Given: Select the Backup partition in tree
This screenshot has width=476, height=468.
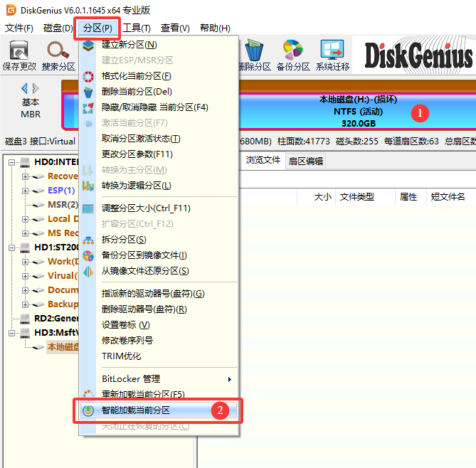Looking at the screenshot, I should pos(63,304).
